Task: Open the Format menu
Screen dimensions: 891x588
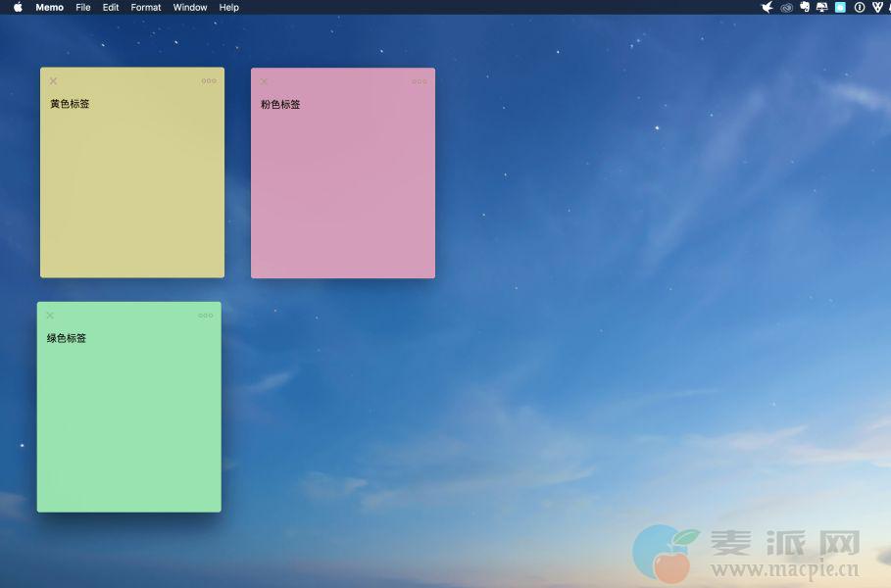Action: click(x=146, y=7)
